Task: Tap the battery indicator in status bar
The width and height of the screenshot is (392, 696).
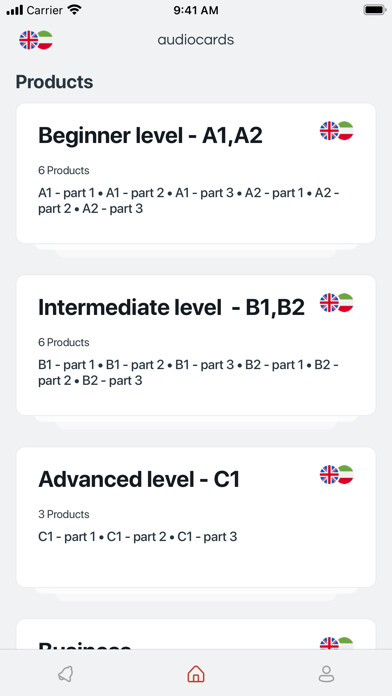Action: pos(374,10)
